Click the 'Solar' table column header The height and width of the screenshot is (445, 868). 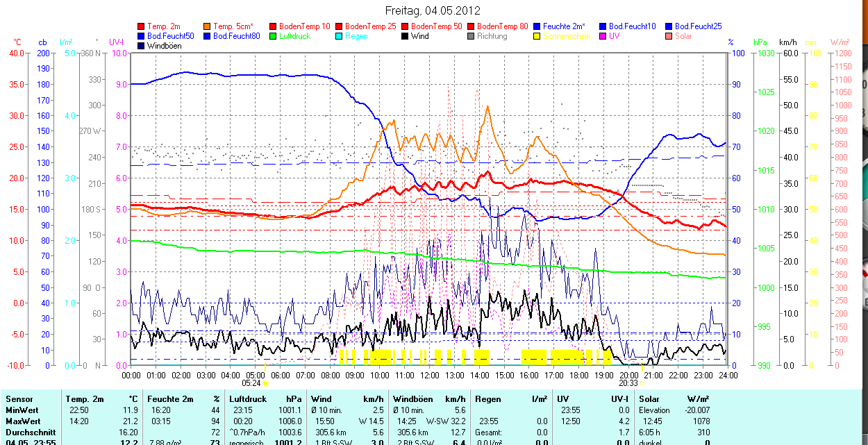[649, 399]
